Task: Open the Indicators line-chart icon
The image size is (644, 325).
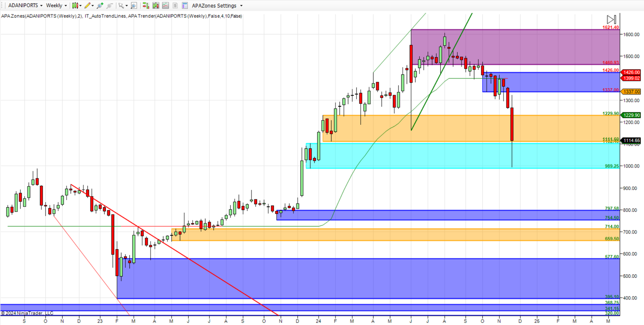Action: point(165,6)
